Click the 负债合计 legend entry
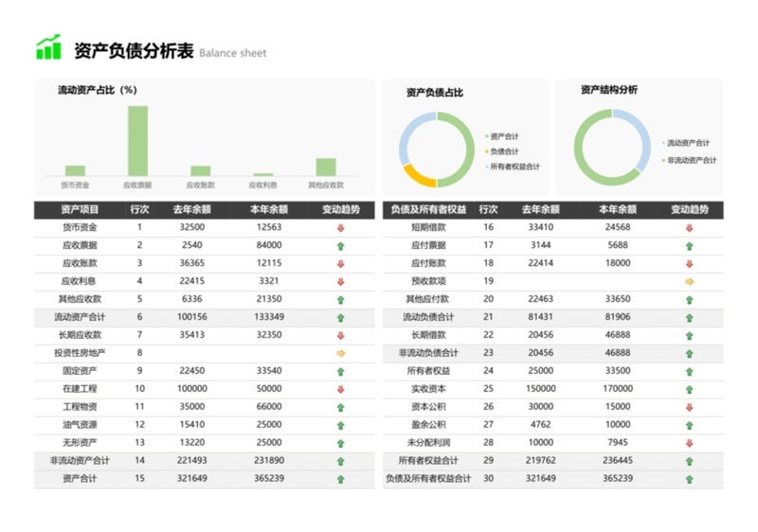Image resolution: width=758 pixels, height=532 pixels. (x=503, y=151)
